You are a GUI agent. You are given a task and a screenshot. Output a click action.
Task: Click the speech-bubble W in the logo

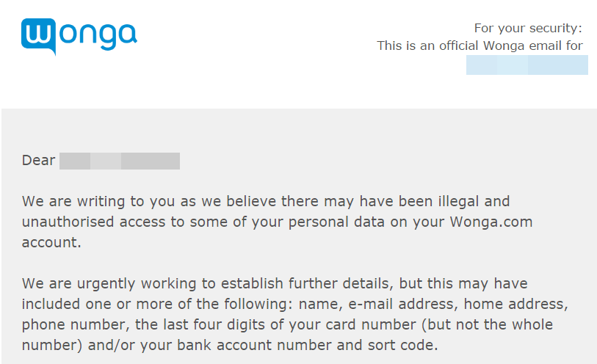(x=38, y=37)
